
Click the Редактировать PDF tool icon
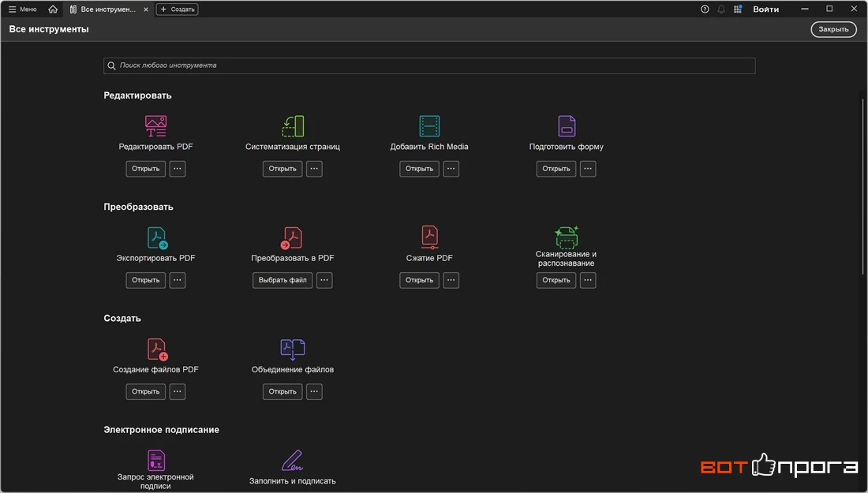[x=155, y=126]
